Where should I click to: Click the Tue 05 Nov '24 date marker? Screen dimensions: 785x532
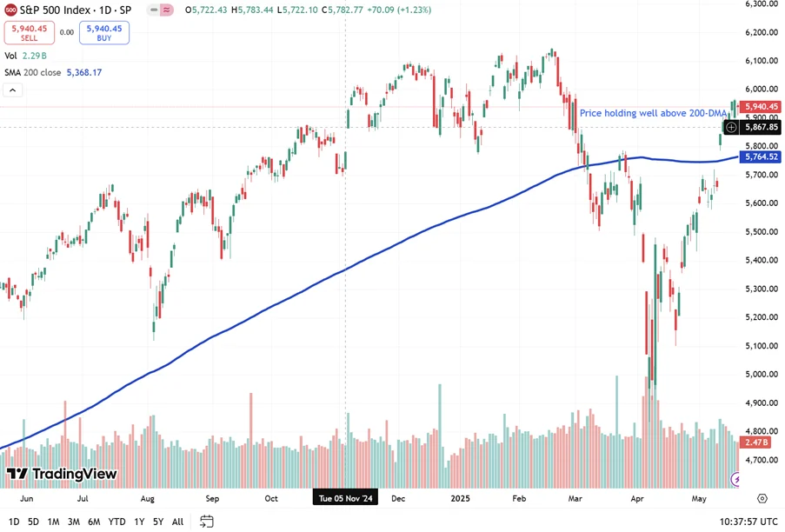[345, 499]
